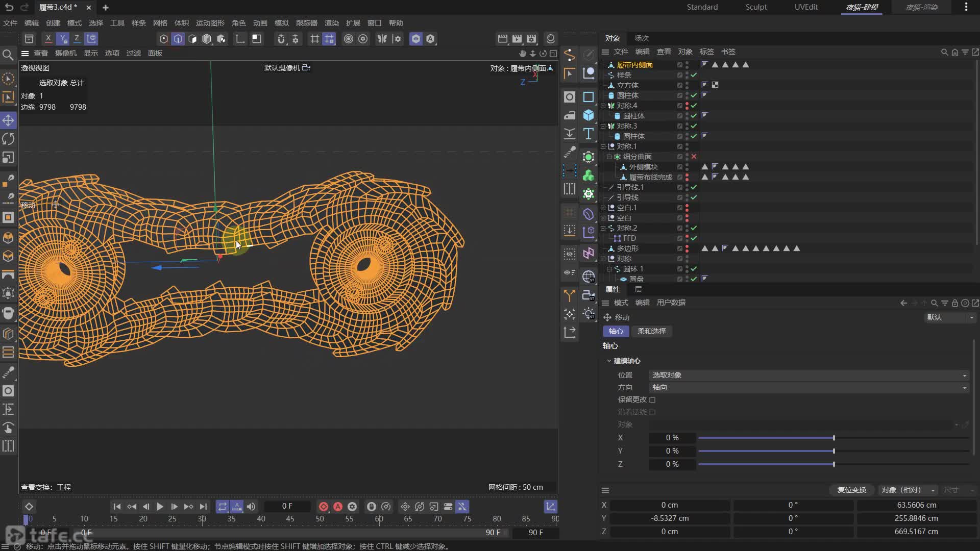
Task: Click the lock icon in attributes panel header
Action: click(x=954, y=303)
